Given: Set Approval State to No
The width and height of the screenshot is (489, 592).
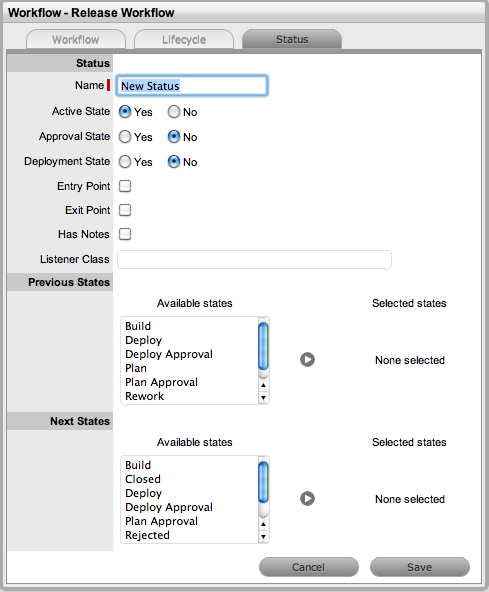Looking at the screenshot, I should coord(174,137).
